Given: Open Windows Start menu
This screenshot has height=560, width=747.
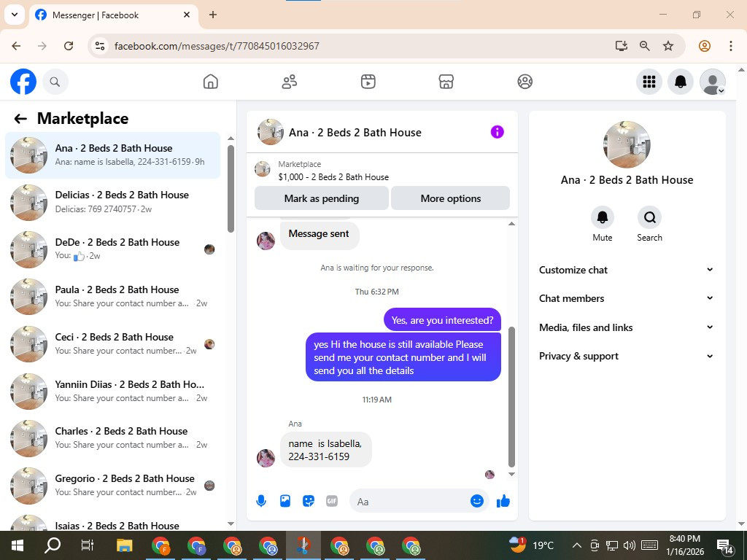Looking at the screenshot, I should point(18,545).
